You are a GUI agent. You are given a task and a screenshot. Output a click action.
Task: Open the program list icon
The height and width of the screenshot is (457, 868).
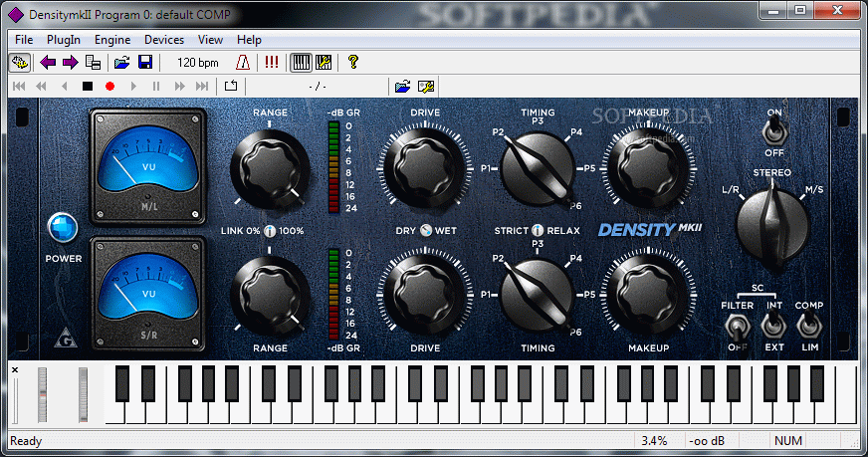coord(93,62)
